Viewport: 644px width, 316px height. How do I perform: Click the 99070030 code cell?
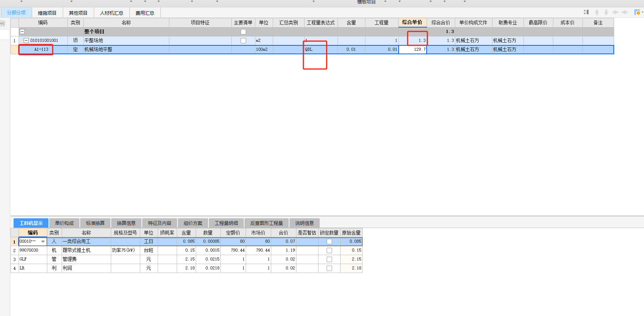pos(33,250)
